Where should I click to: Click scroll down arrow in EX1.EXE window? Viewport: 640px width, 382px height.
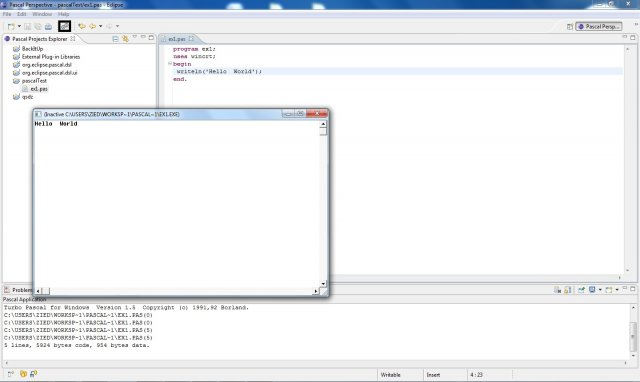[x=323, y=284]
